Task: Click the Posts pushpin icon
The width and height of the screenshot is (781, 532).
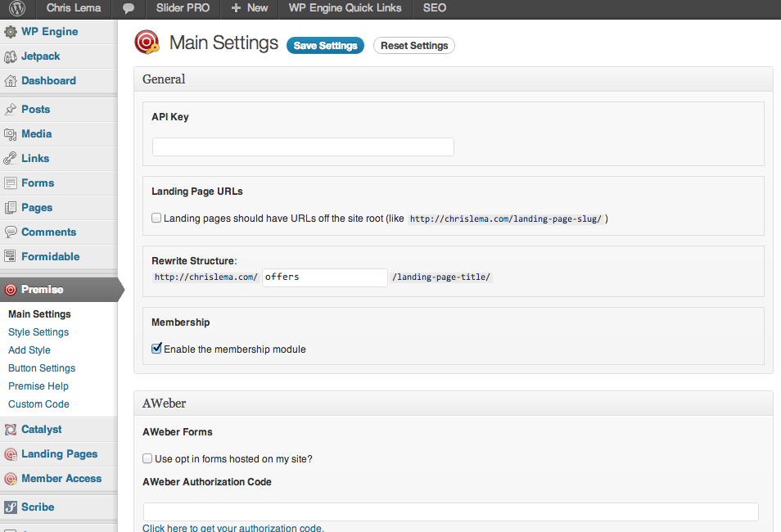Action: pyautogui.click(x=11, y=110)
